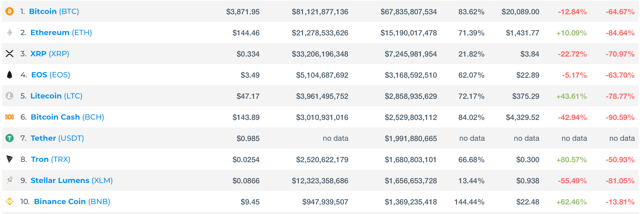Click the Tron logo icon
This screenshot has width=644, height=214.
tap(10, 159)
